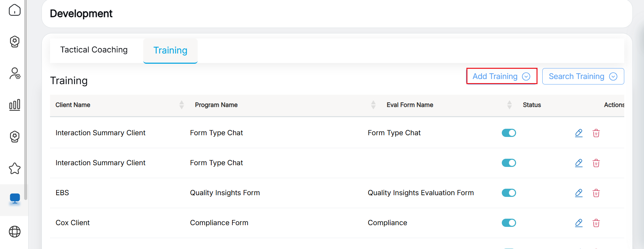
Task: Switch to the Tactical Coaching tab
Action: 94,50
